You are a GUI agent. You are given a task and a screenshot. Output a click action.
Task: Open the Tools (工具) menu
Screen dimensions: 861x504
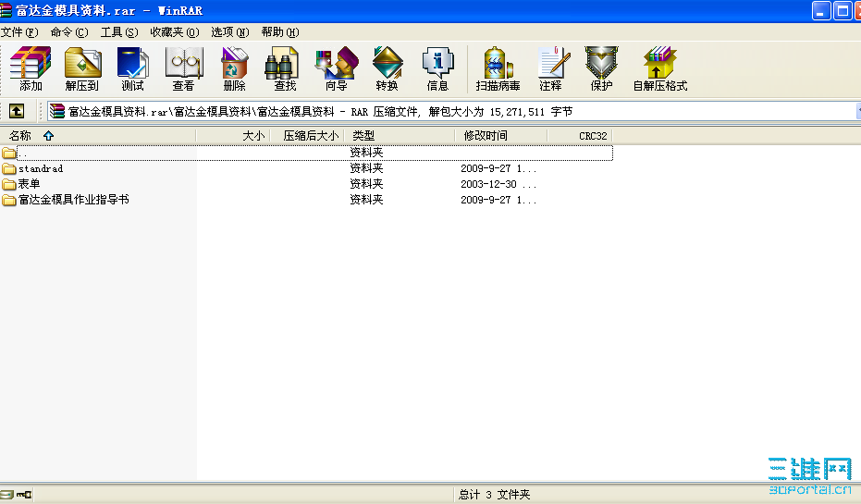[x=119, y=32]
